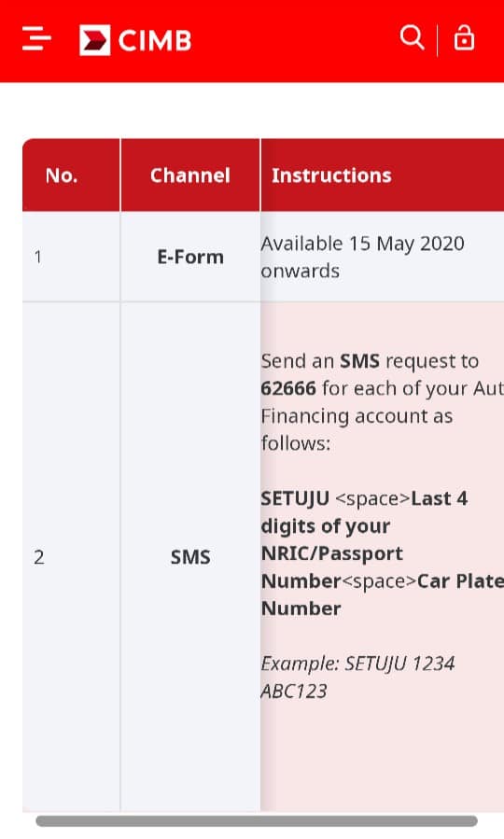Click 'Send an SMS request to' sentence
The image size is (504, 839).
point(370,361)
